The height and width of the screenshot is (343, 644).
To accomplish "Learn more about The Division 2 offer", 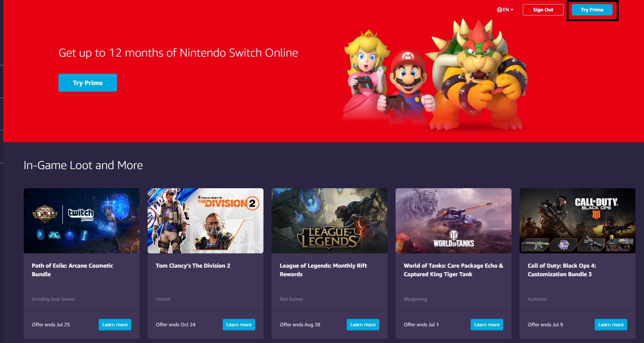I will pyautogui.click(x=239, y=325).
